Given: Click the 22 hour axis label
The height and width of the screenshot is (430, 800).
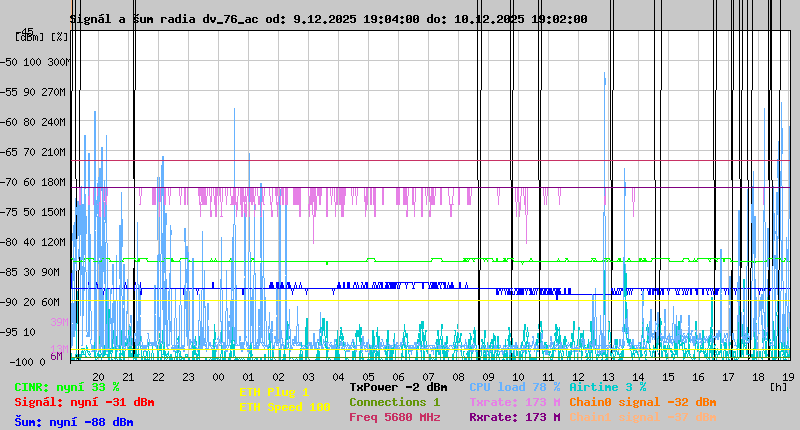Looking at the screenshot, I should point(158,376).
